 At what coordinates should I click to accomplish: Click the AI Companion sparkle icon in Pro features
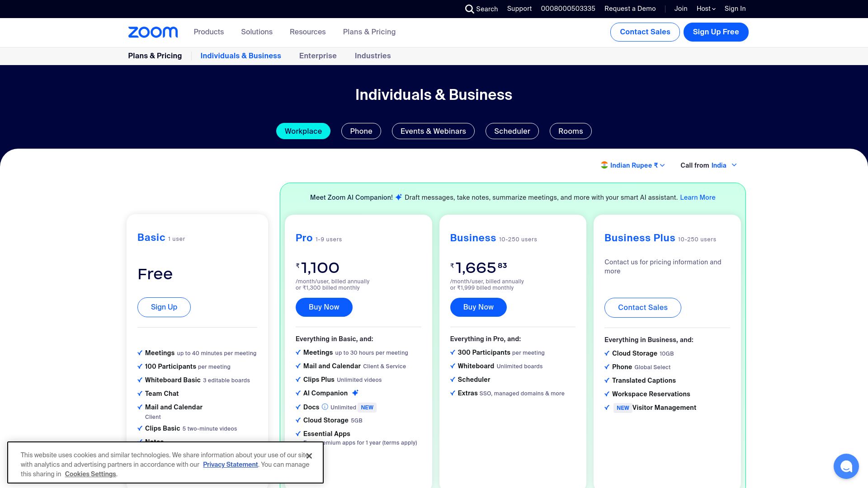(x=355, y=393)
